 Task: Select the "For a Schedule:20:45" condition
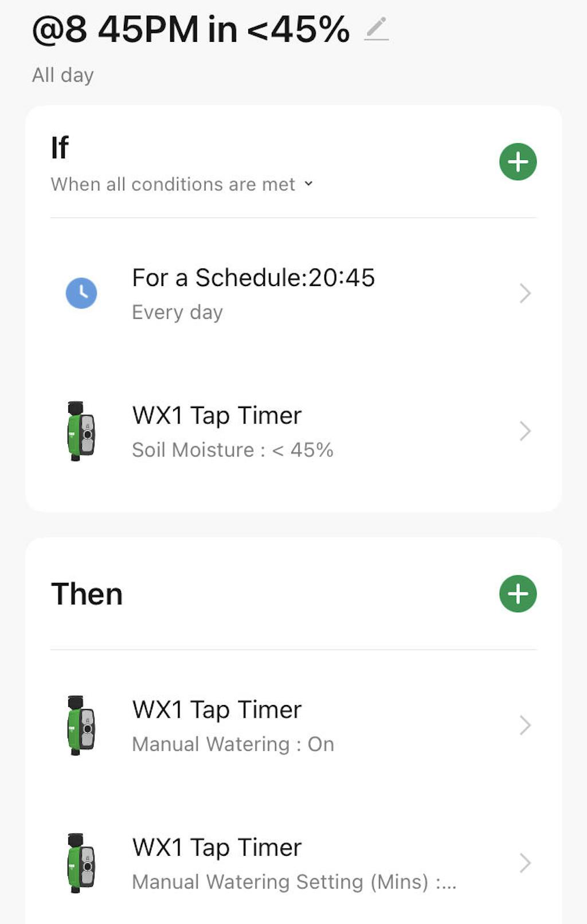pos(253,278)
